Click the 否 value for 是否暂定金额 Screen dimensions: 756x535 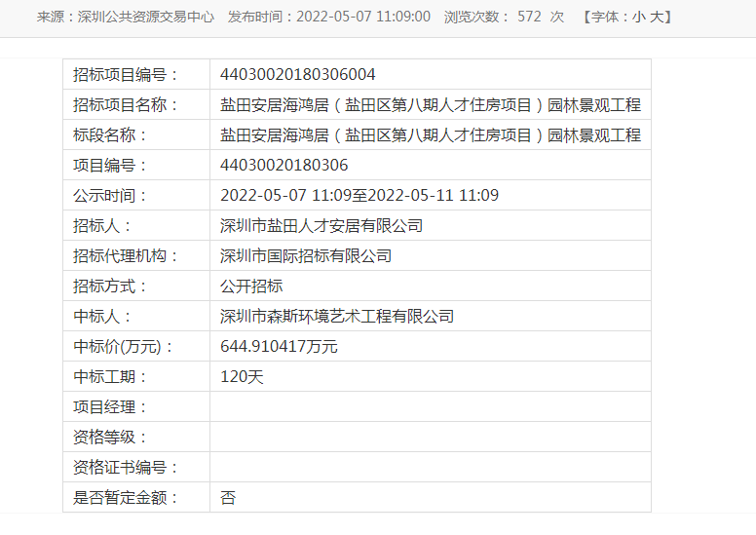pos(228,498)
